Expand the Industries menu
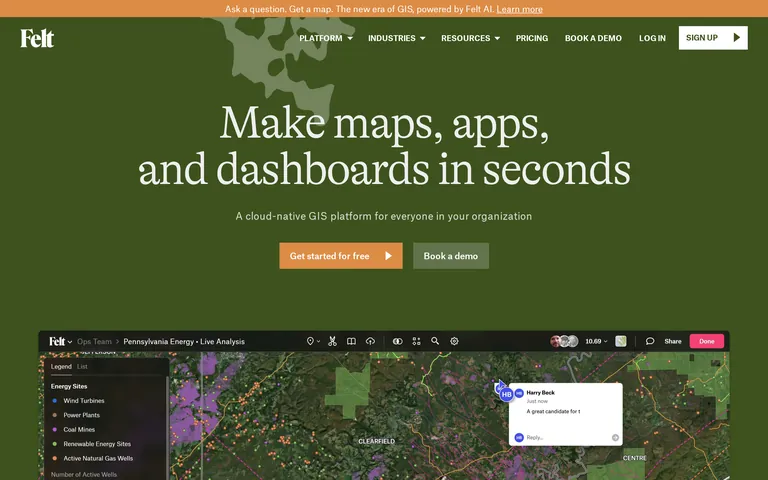This screenshot has width=768, height=480. coord(397,38)
